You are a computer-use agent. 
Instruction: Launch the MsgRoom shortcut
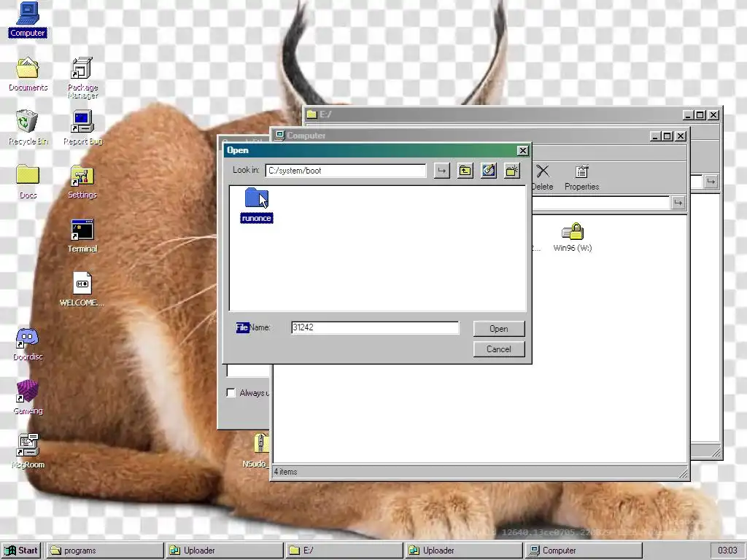pyautogui.click(x=28, y=451)
